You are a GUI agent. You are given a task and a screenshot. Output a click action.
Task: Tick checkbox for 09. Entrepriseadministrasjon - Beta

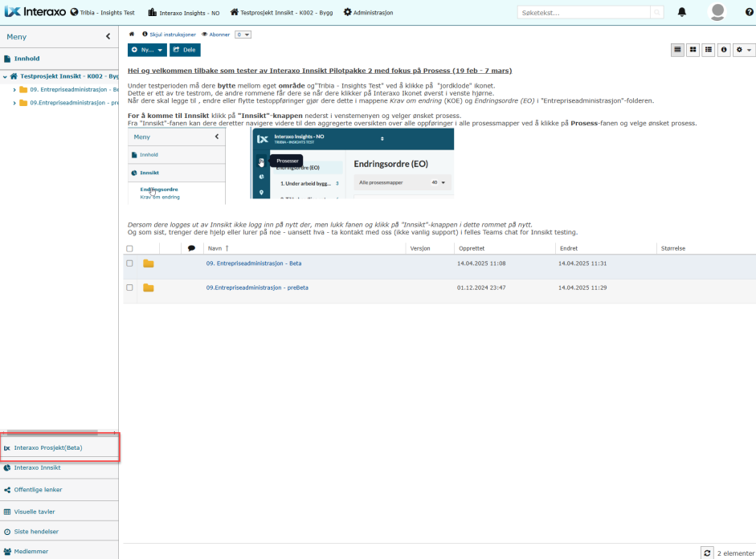point(129,263)
